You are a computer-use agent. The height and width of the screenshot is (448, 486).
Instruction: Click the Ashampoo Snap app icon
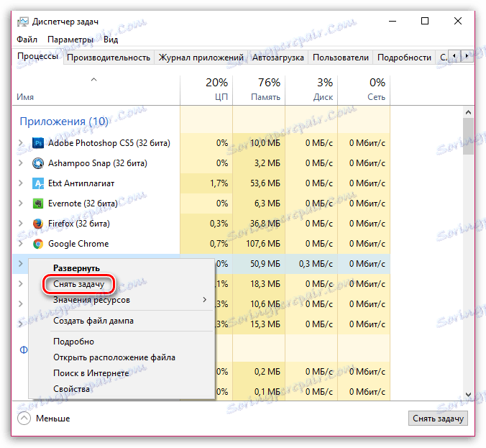click(38, 163)
